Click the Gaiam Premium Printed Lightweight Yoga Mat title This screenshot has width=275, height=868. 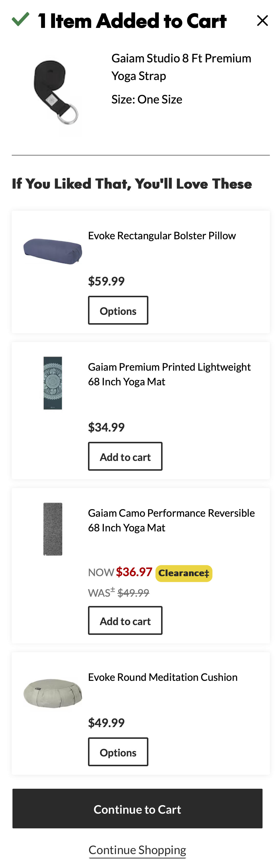point(169,374)
